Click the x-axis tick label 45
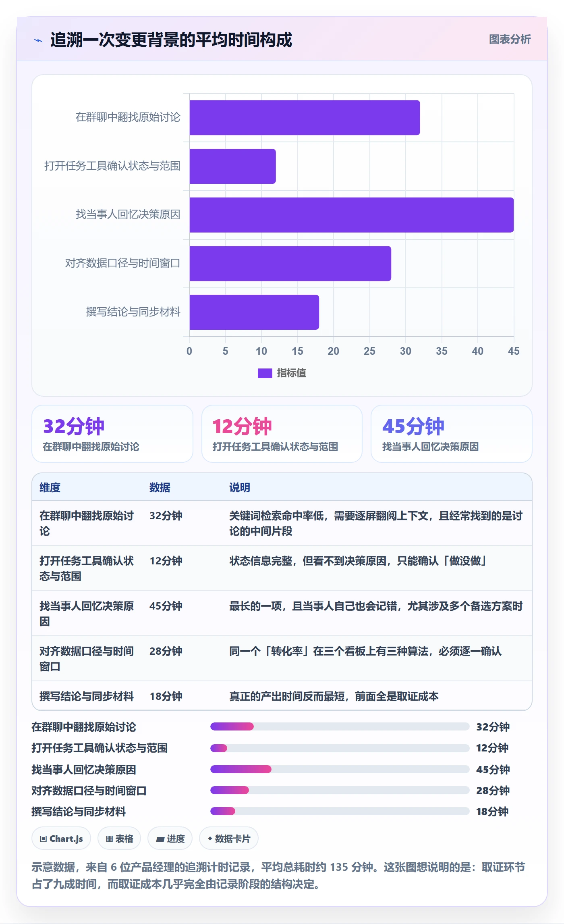Screen dimensions: 564x924 [x=514, y=351]
